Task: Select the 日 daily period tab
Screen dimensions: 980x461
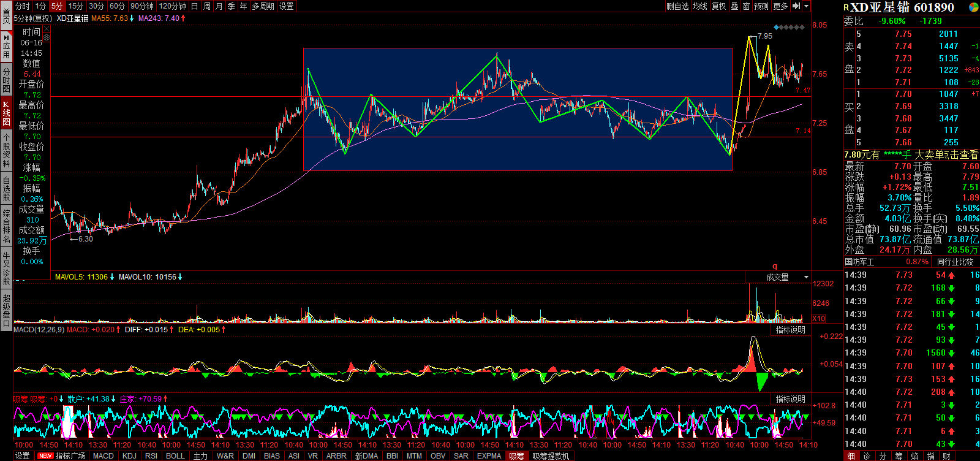Action: pyautogui.click(x=194, y=6)
